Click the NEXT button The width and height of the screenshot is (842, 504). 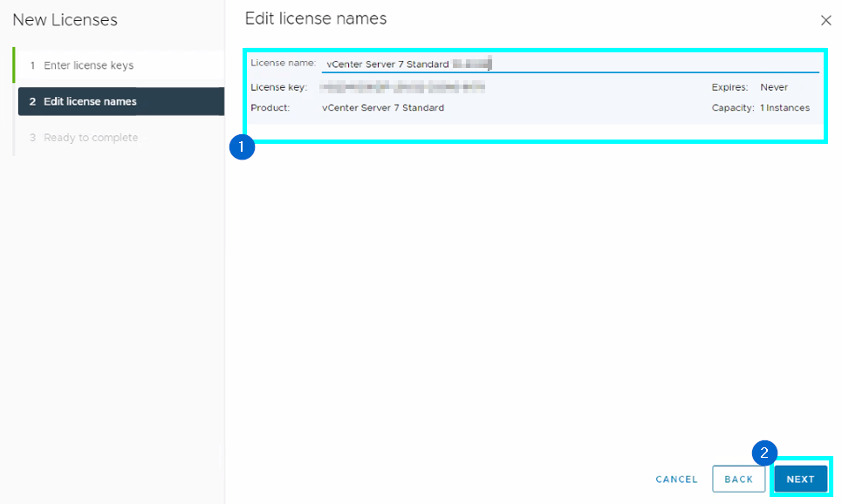pyautogui.click(x=801, y=479)
